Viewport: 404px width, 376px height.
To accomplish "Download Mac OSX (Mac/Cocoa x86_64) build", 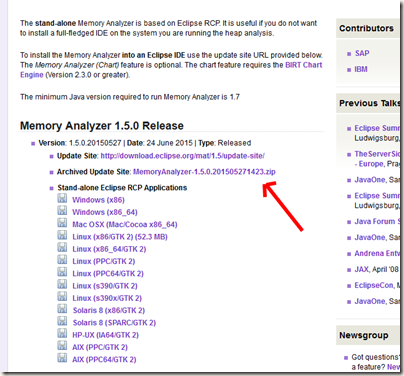I will [125, 225].
